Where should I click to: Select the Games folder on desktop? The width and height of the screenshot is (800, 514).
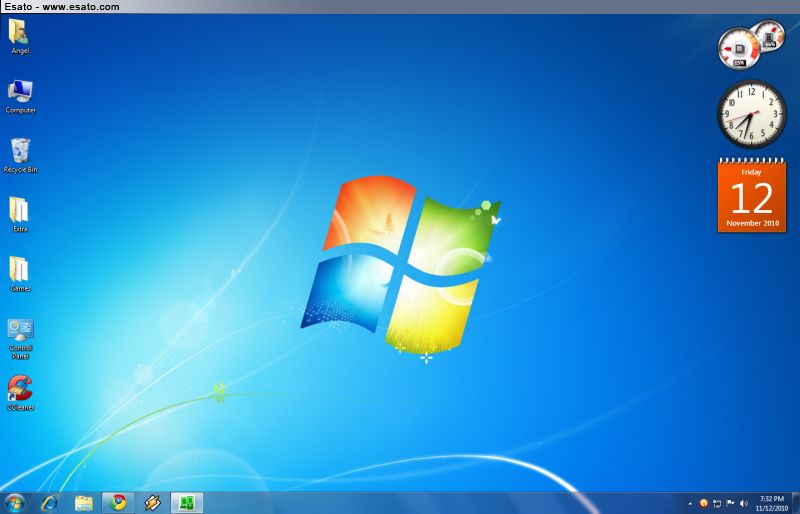(x=20, y=274)
